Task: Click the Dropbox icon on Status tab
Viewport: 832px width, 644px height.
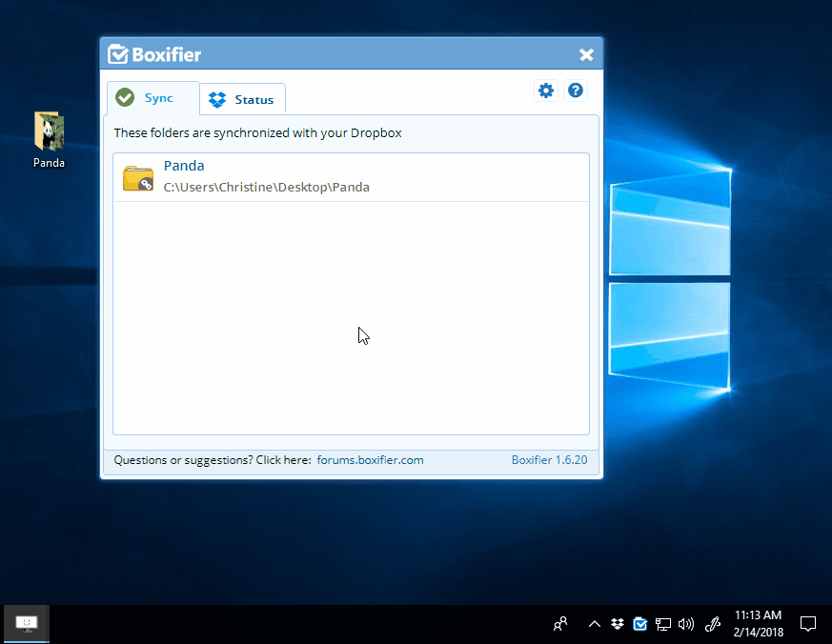Action: 217,100
